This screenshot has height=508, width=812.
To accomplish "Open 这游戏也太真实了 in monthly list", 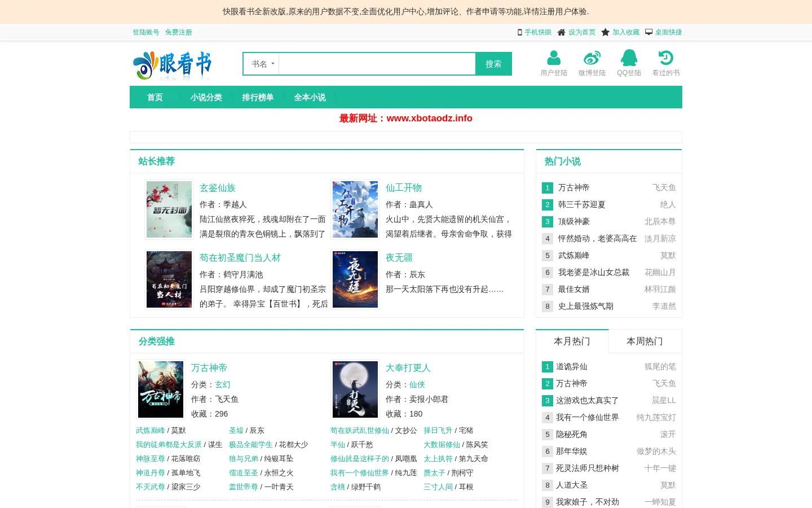I will pyautogui.click(x=588, y=400).
